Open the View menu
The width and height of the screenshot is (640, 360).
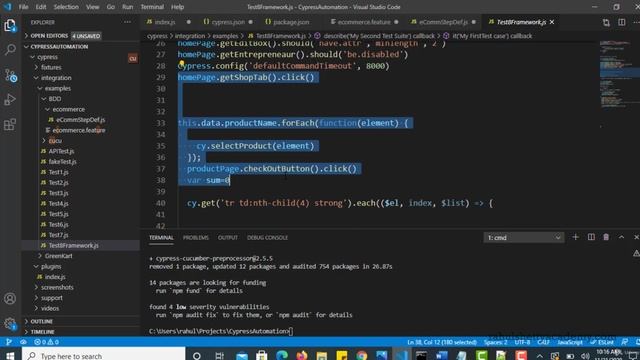coord(93,7)
